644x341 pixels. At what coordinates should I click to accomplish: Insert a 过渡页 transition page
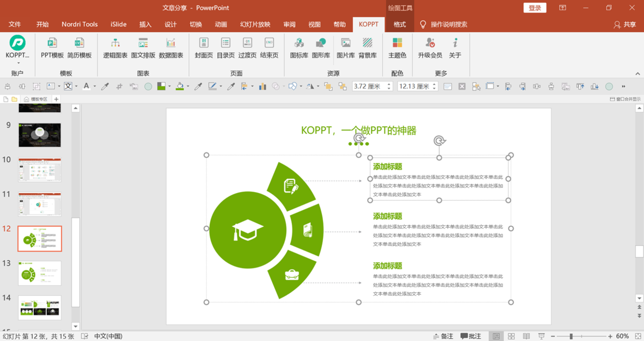(x=247, y=49)
